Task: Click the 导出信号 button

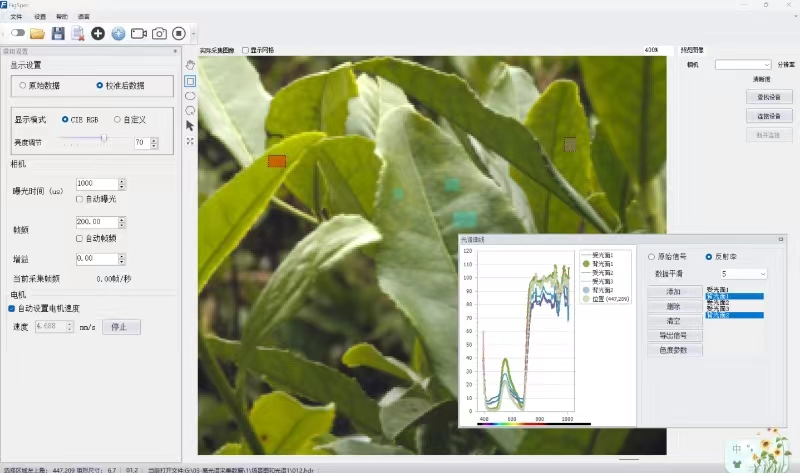Action: [674, 336]
